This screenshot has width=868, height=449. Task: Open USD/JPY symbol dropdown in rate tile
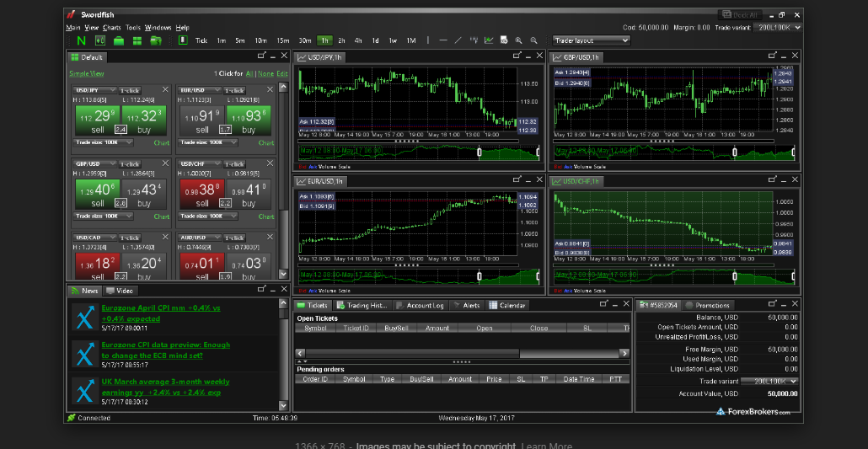click(95, 90)
